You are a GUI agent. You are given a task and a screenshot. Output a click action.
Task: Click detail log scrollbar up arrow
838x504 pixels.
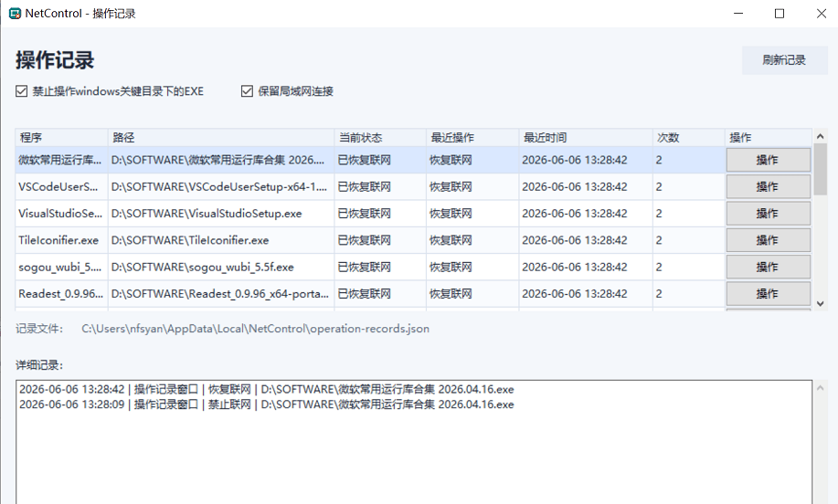(x=820, y=388)
